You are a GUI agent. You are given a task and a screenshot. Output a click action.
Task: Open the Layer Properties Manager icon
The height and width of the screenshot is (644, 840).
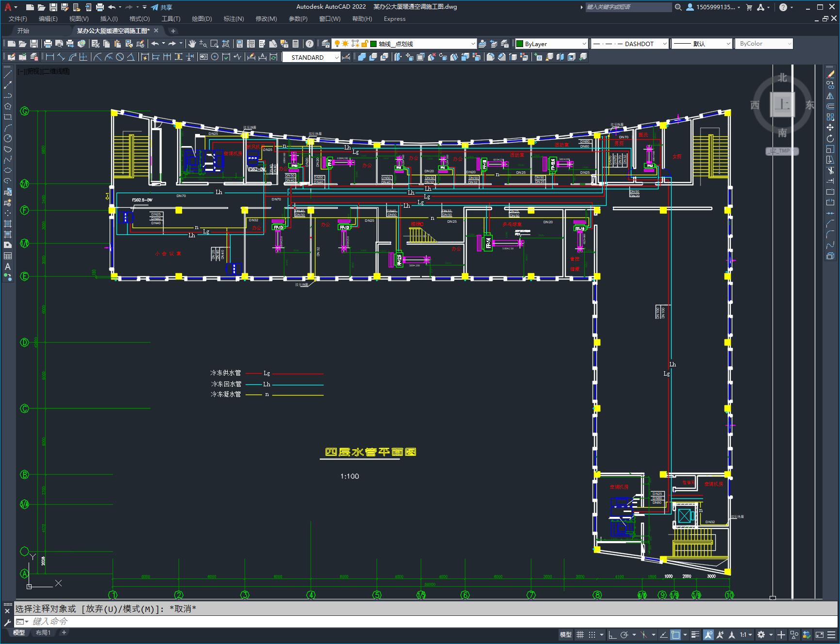pyautogui.click(x=326, y=44)
